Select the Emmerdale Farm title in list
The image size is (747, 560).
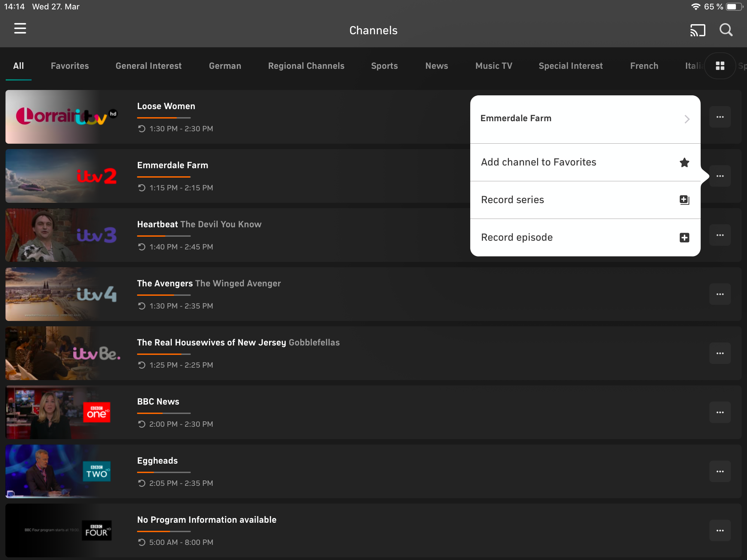tap(173, 166)
